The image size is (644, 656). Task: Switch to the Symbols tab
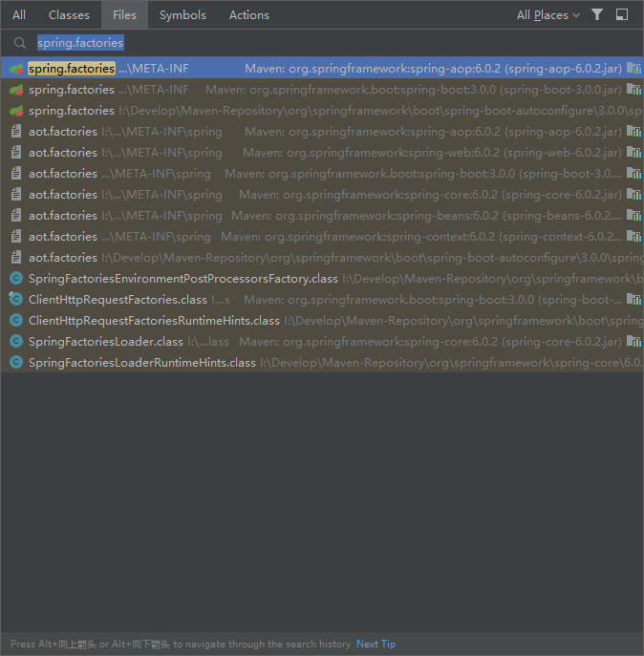(x=182, y=15)
